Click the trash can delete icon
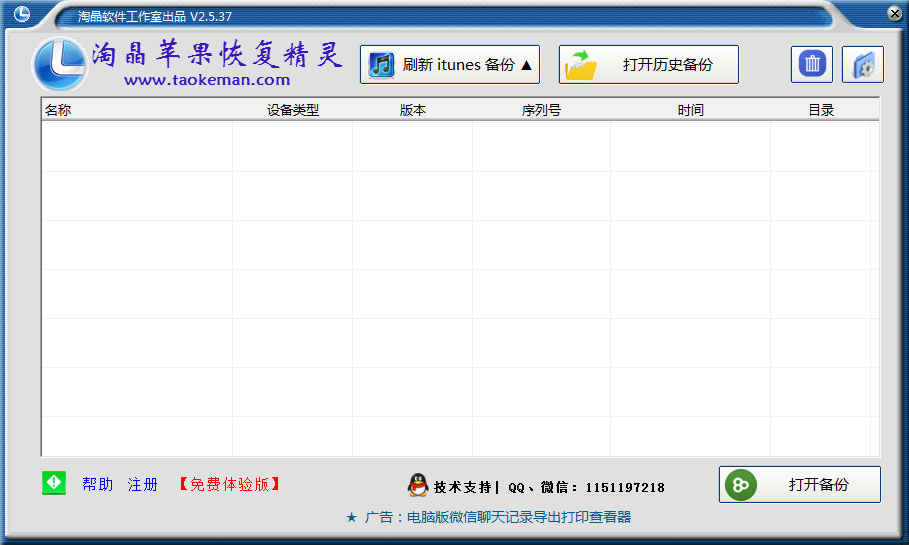 [x=812, y=65]
